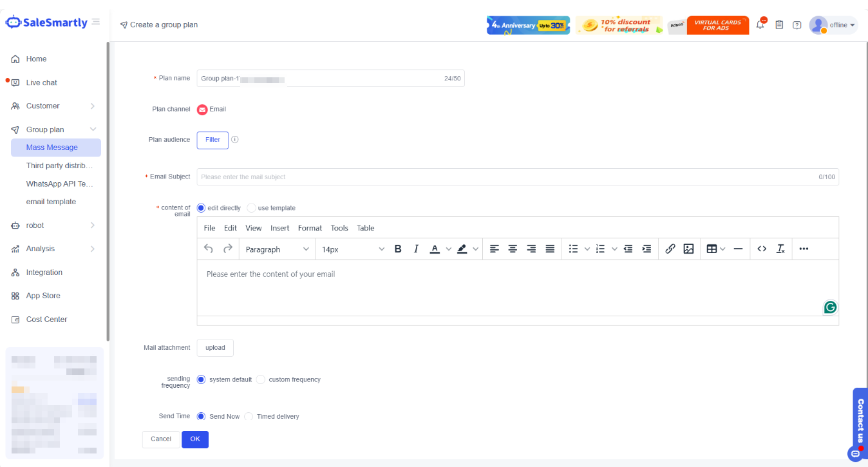Select the 'use template' radio option
The height and width of the screenshot is (467, 868).
coord(252,208)
